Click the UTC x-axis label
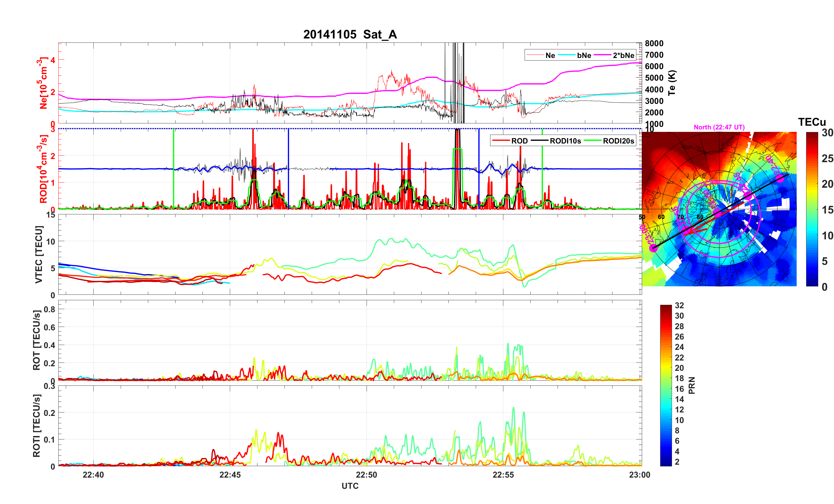 350,486
